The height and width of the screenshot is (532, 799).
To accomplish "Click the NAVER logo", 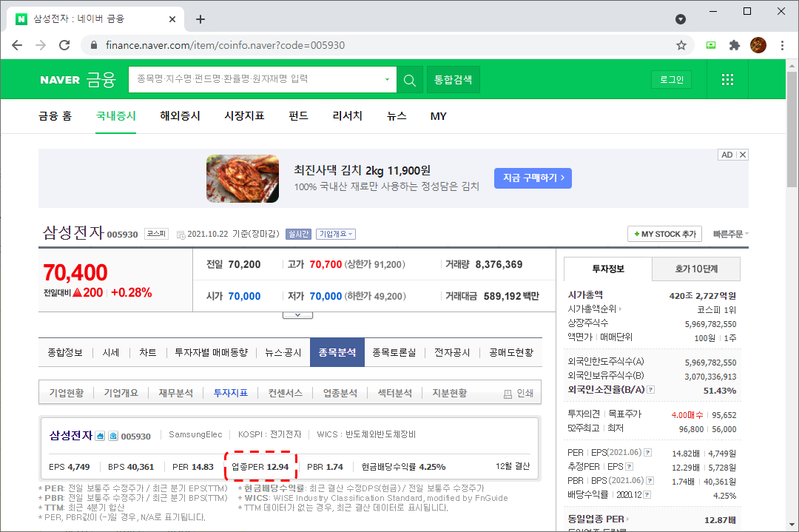I will tap(60, 80).
